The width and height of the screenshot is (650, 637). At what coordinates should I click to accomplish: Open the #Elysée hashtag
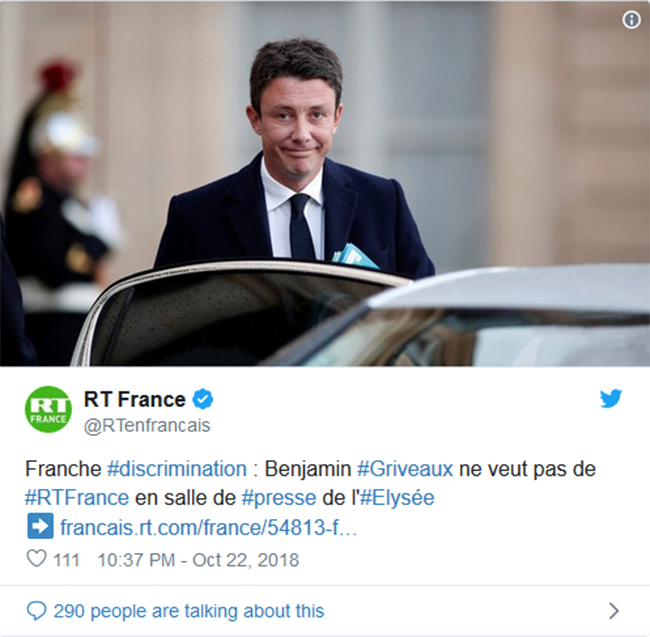(397, 497)
